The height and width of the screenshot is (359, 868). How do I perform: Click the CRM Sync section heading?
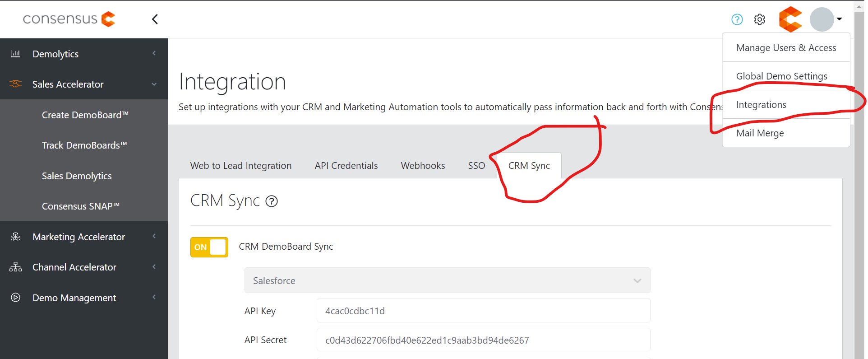225,200
